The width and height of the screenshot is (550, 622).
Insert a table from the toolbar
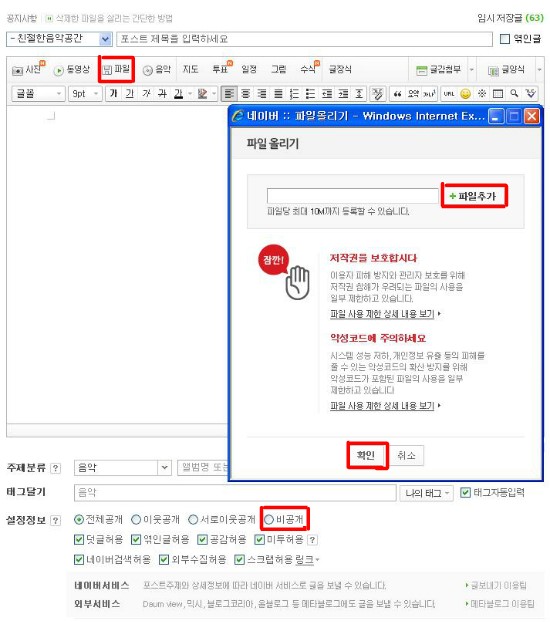(498, 94)
